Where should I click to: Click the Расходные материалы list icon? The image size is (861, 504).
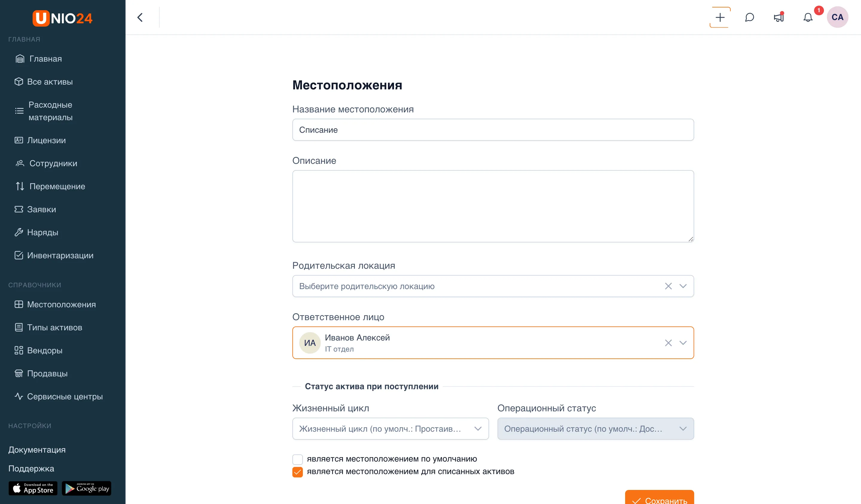point(19,111)
